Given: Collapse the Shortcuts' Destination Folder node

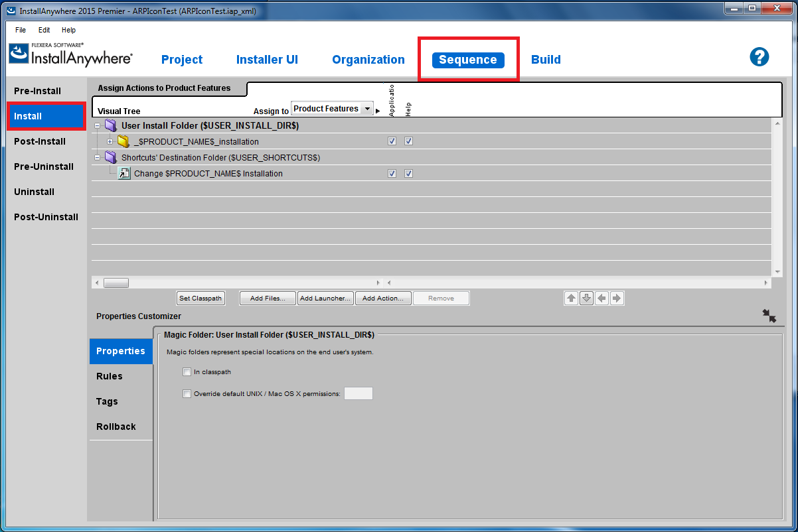Looking at the screenshot, I should click(x=97, y=157).
